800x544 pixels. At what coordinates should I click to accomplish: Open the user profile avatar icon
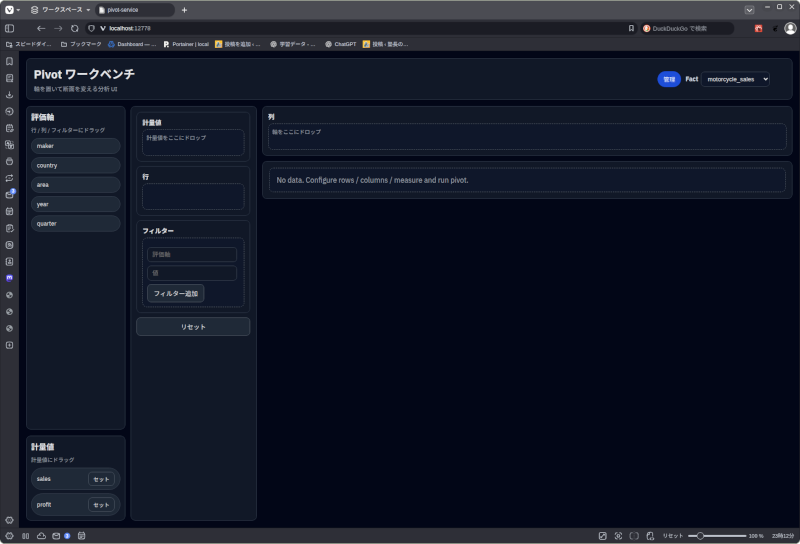(x=790, y=28)
